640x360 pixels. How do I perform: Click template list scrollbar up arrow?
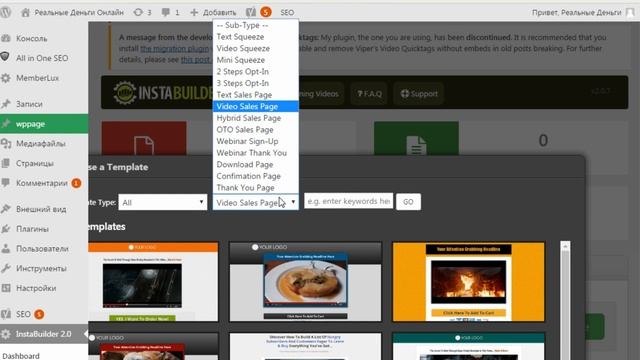(565, 247)
